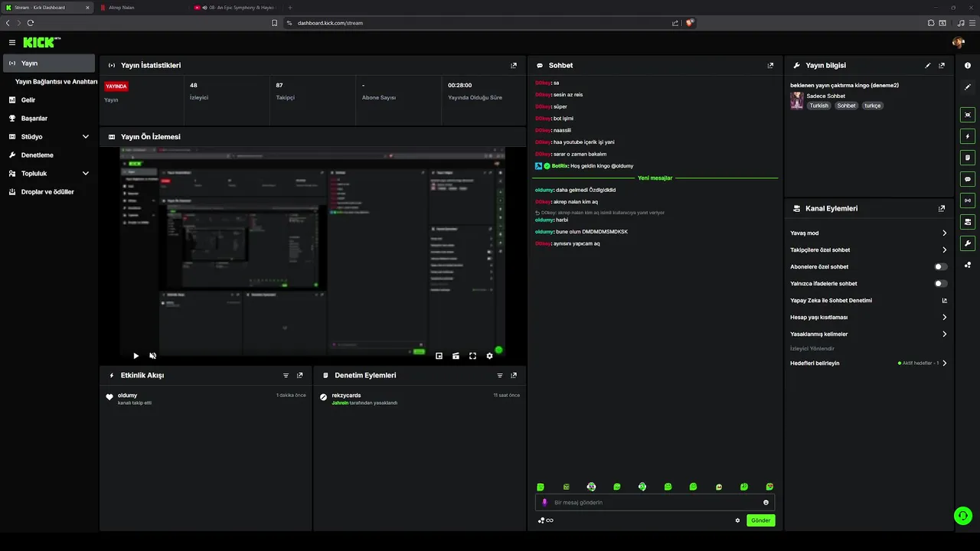Viewport: 980px width, 551px height.
Task: Click rekzycards in Denetim Eylemleri
Action: coord(346,396)
